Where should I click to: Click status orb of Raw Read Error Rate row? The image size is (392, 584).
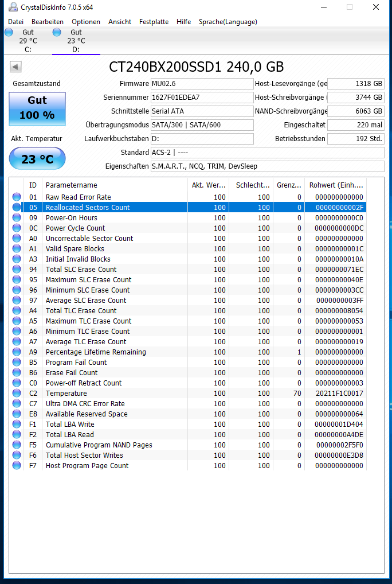tap(17, 197)
